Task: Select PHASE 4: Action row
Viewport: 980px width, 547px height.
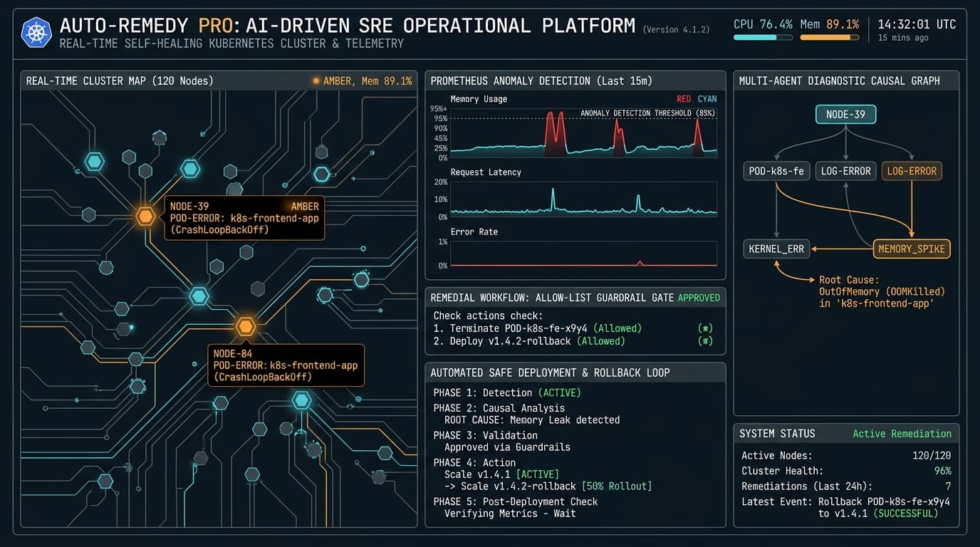Action: point(474,462)
